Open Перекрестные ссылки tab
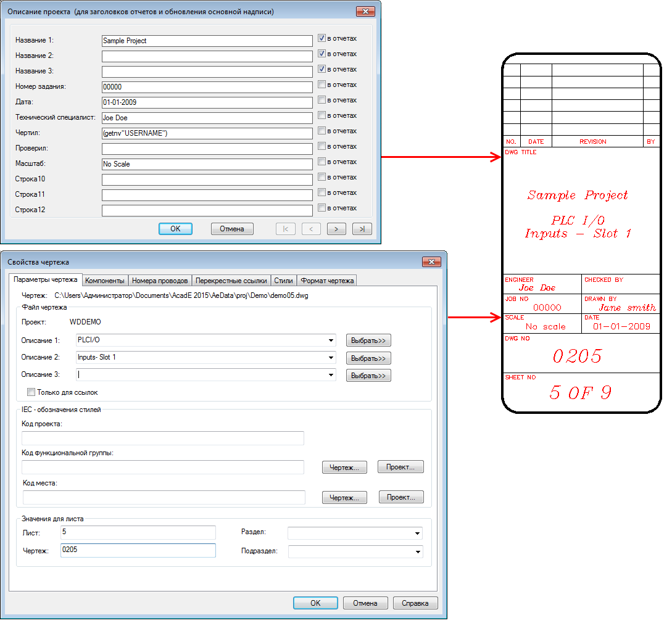The width and height of the screenshot is (672, 631). point(231,281)
